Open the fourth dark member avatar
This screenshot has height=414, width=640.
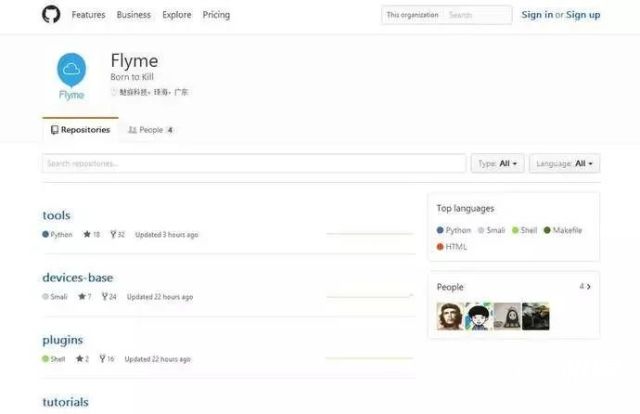coord(536,316)
